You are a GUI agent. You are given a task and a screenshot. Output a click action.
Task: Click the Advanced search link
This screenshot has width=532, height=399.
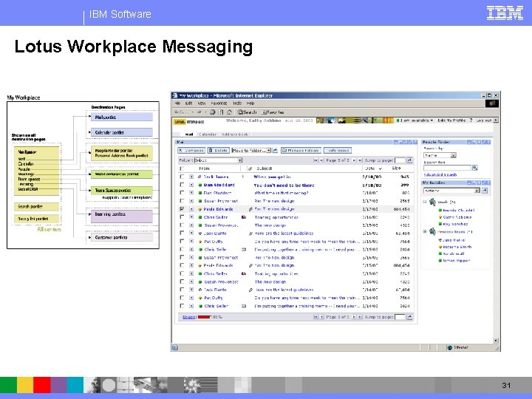tap(440, 174)
